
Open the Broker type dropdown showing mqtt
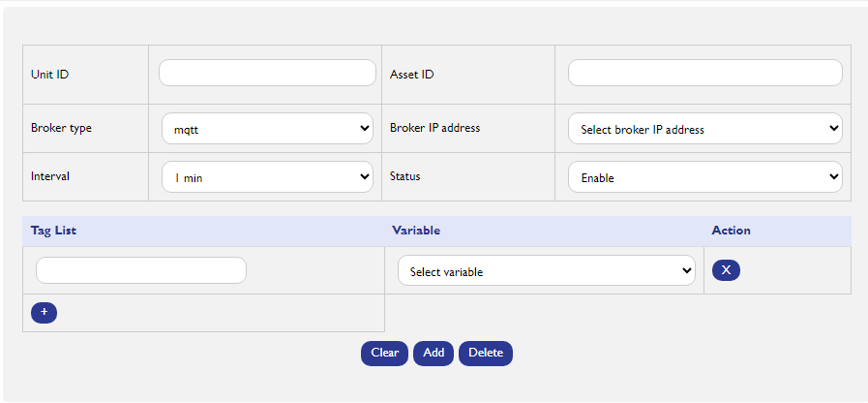(267, 129)
